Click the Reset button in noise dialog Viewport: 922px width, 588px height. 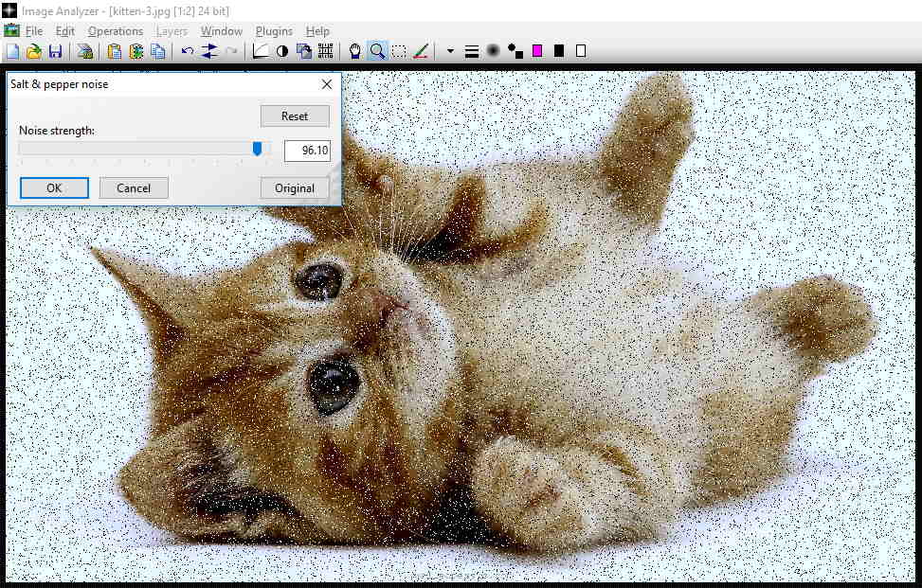click(x=295, y=116)
